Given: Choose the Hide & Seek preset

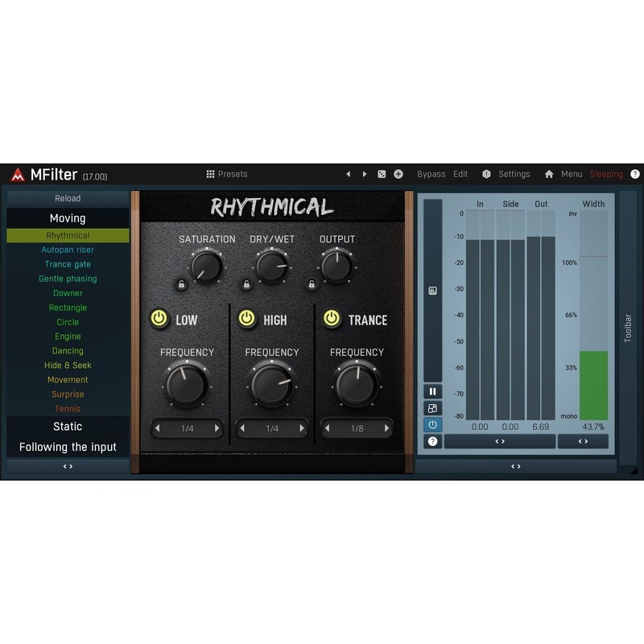Looking at the screenshot, I should [x=68, y=365].
